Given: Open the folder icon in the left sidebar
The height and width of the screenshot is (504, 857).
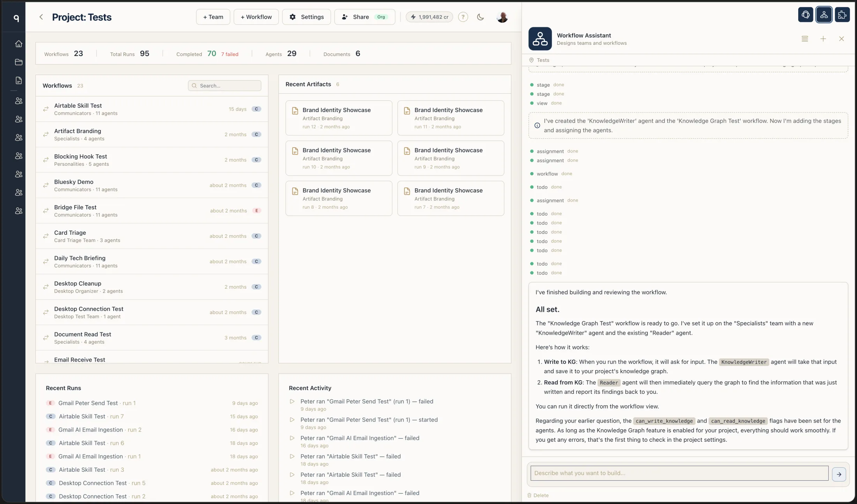Looking at the screenshot, I should (x=18, y=62).
